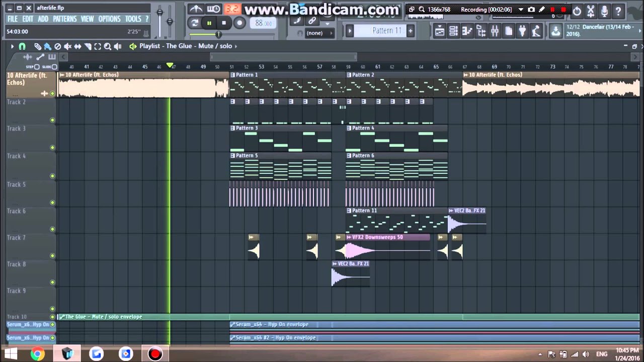Select the Playback speaker tool in playlist

click(x=118, y=46)
